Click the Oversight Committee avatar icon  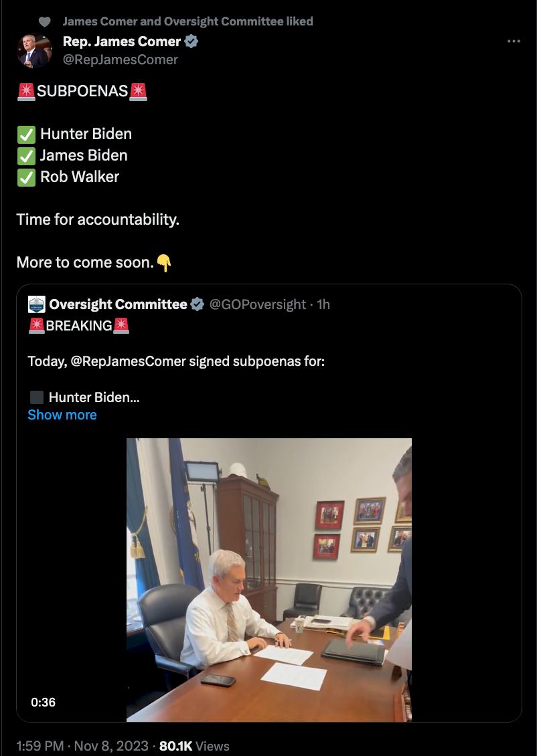click(x=36, y=304)
